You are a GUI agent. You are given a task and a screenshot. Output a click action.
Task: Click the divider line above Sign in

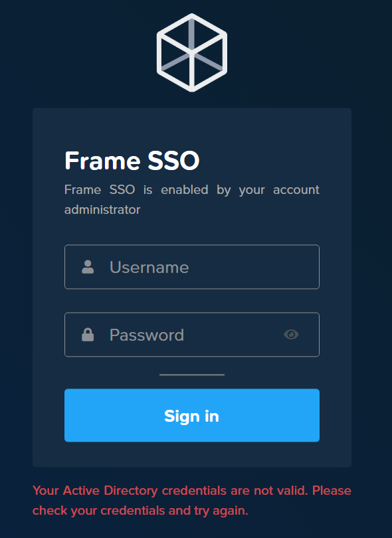191,373
